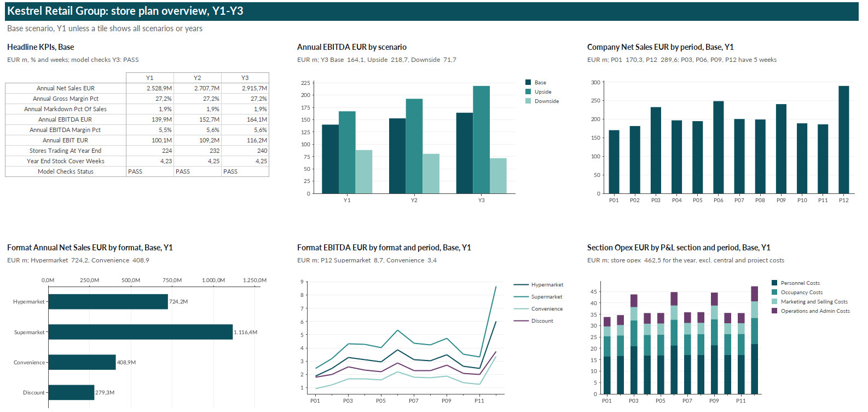
Task: Click the Hypermarket line legend entry
Action: pos(539,285)
